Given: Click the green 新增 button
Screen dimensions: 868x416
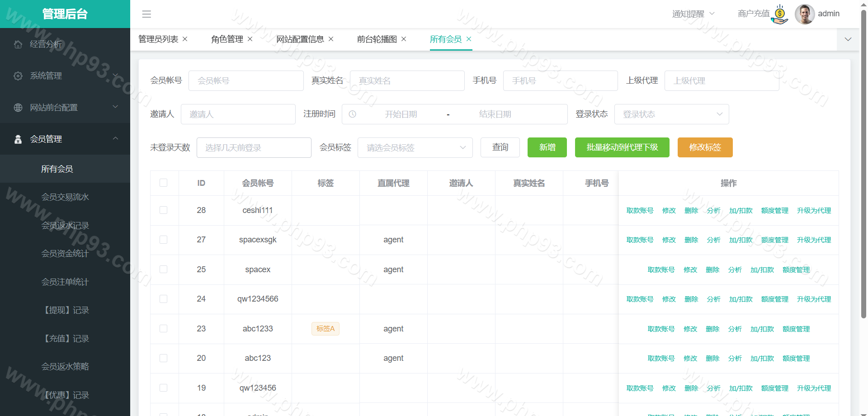Looking at the screenshot, I should coord(547,147).
